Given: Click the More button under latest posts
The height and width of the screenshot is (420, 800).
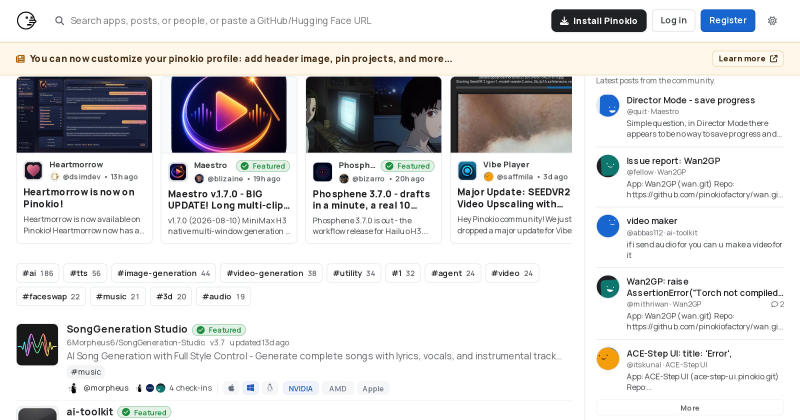Looking at the screenshot, I should (690, 408).
